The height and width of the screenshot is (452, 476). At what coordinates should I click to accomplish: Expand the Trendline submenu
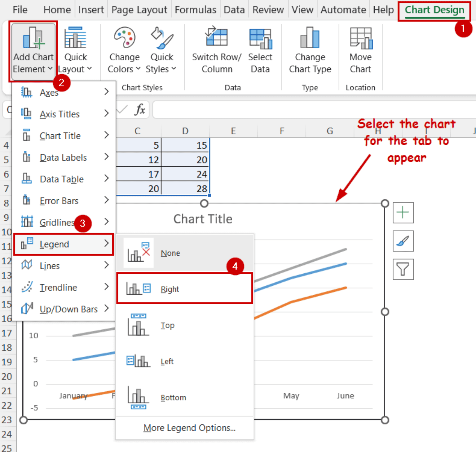tap(106, 287)
